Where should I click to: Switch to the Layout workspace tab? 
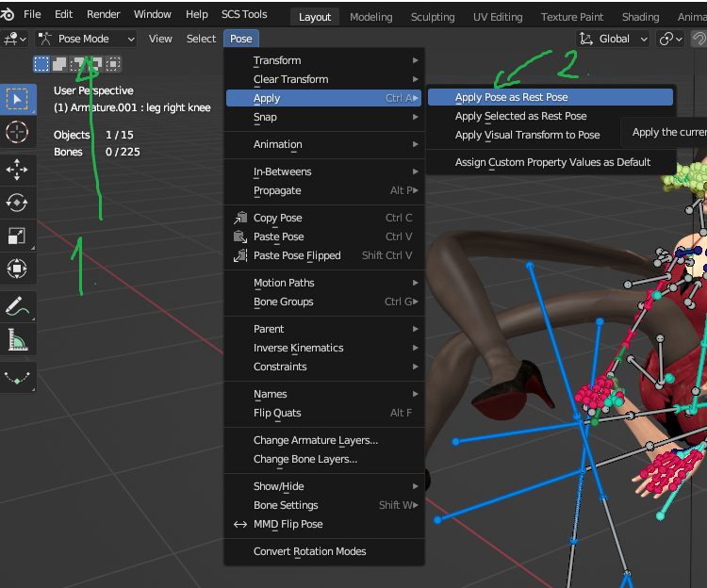315,17
